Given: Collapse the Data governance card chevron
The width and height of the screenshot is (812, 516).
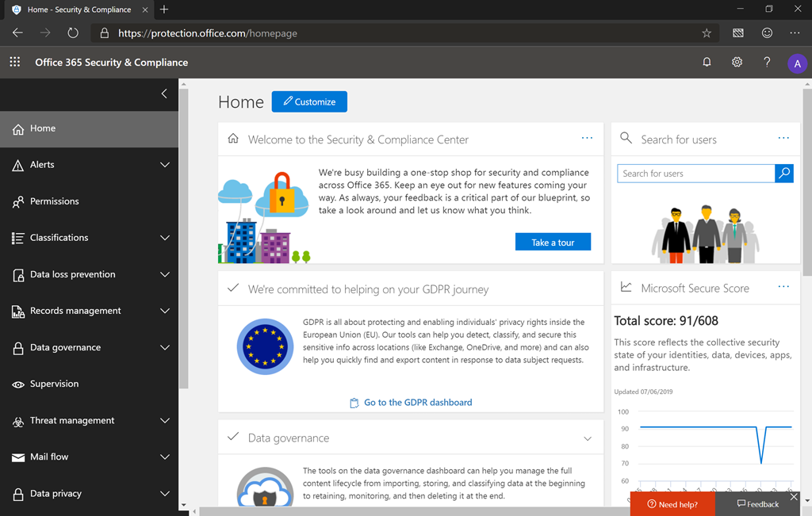Looking at the screenshot, I should point(588,438).
